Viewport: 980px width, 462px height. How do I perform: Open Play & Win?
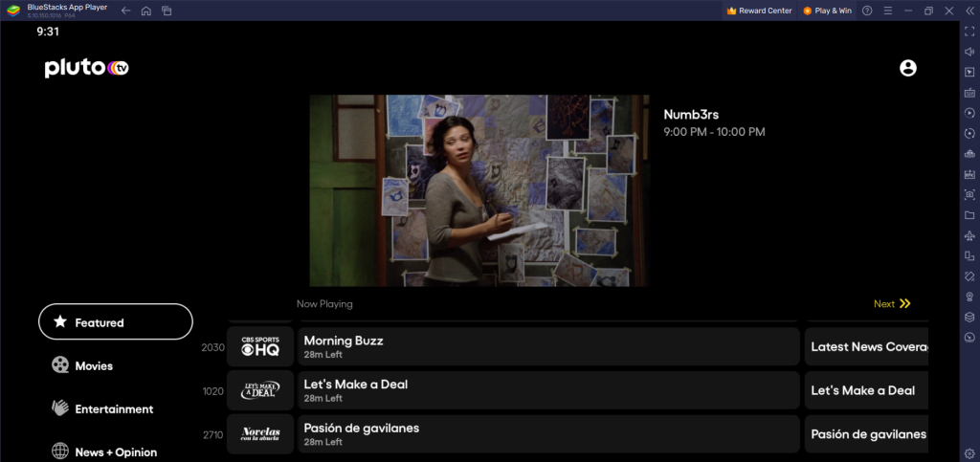(827, 11)
